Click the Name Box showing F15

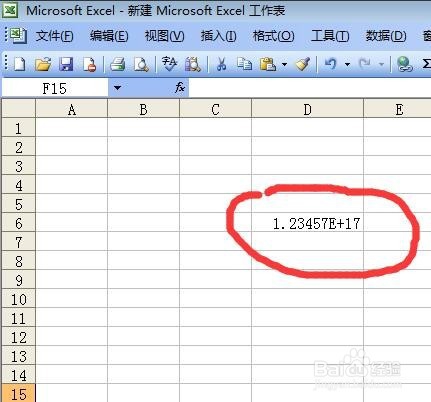[55, 88]
